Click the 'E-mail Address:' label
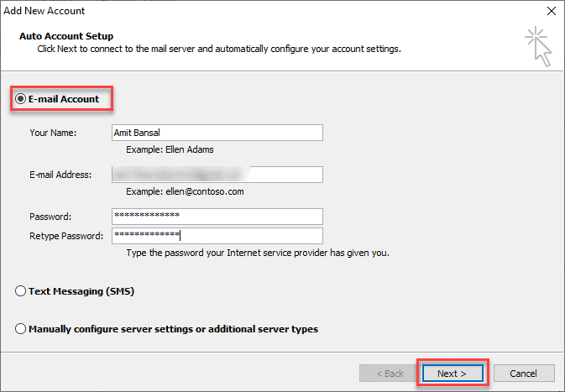The image size is (565, 392). pos(60,175)
